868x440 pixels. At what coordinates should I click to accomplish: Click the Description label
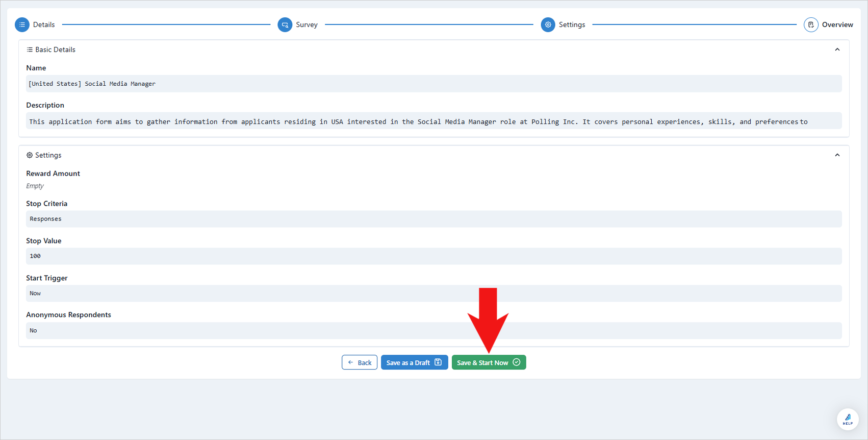click(x=45, y=105)
